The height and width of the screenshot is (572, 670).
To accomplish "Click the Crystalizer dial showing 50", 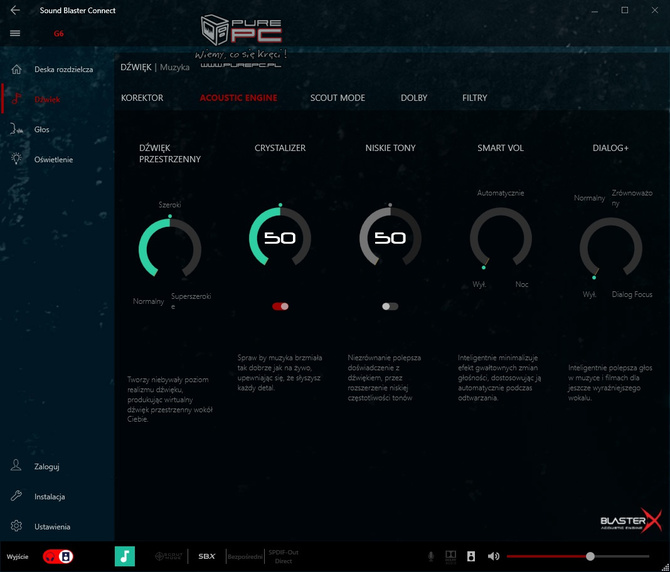I will point(280,238).
